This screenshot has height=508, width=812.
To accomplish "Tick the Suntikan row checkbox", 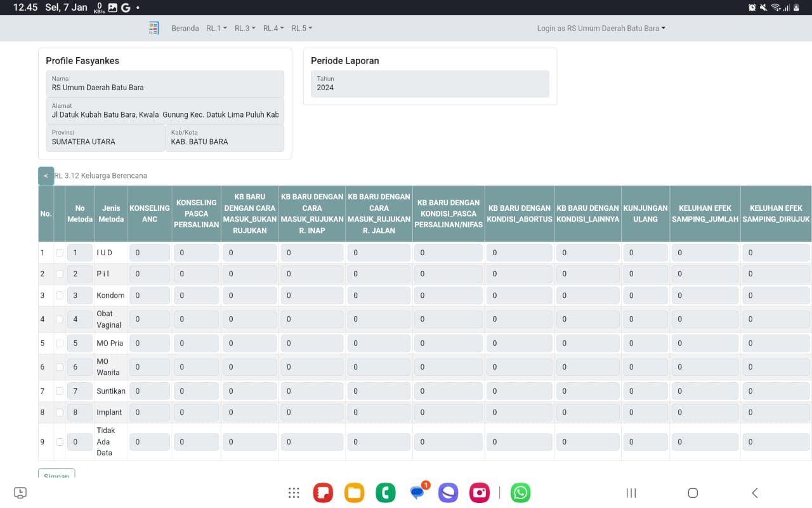I will pos(60,391).
